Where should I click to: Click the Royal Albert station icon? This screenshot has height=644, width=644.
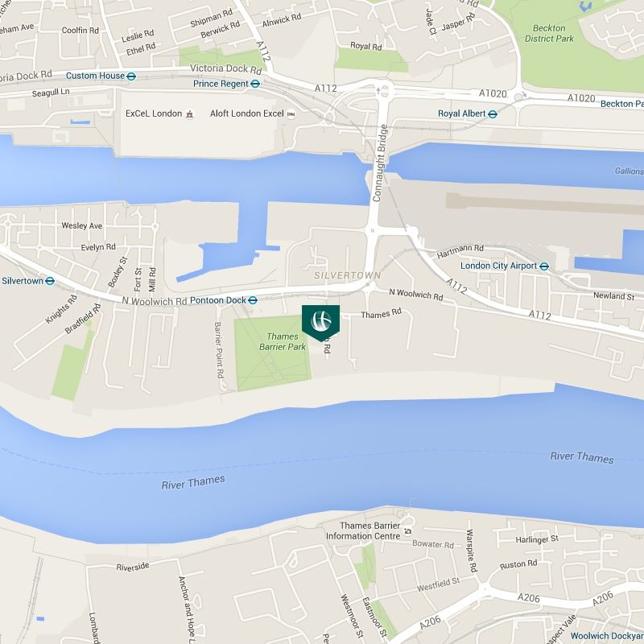point(493,114)
